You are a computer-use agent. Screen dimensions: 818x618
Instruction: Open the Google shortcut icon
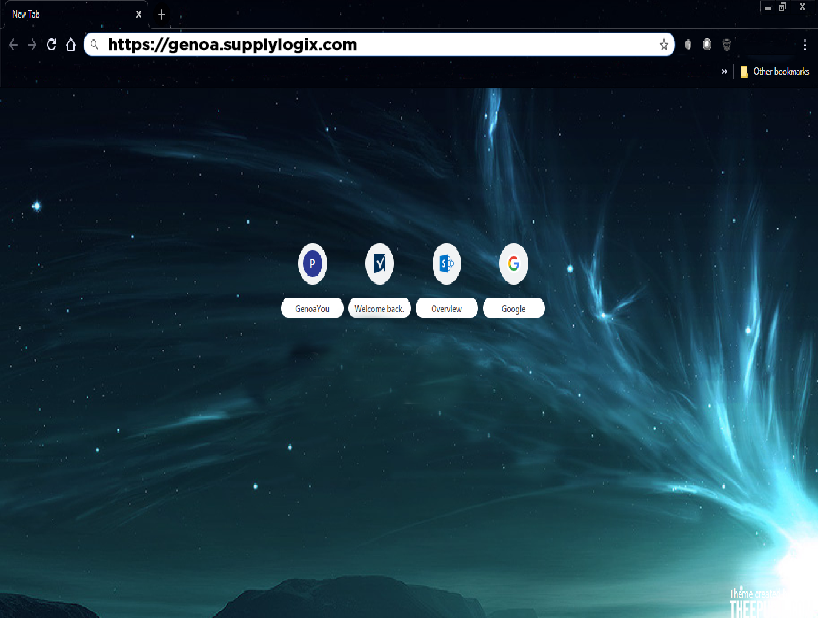click(513, 264)
